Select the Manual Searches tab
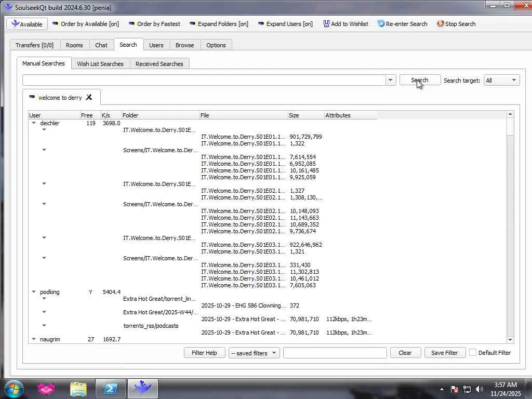The image size is (532, 399). 44,63
